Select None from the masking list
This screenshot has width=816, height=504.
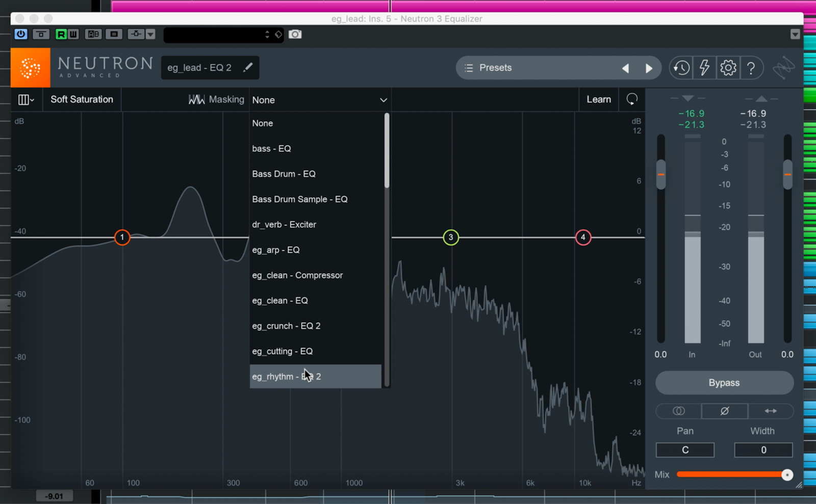coord(315,123)
